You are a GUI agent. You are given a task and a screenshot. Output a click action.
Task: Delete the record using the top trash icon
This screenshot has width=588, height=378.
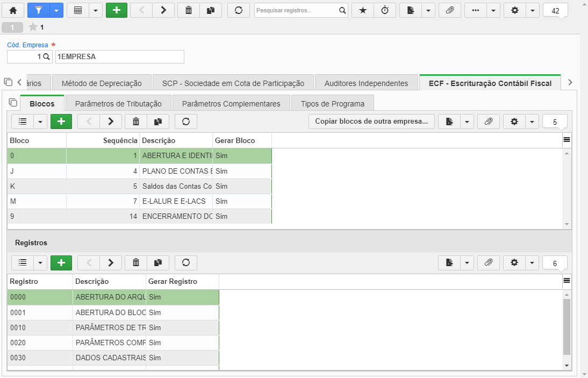pyautogui.click(x=189, y=11)
